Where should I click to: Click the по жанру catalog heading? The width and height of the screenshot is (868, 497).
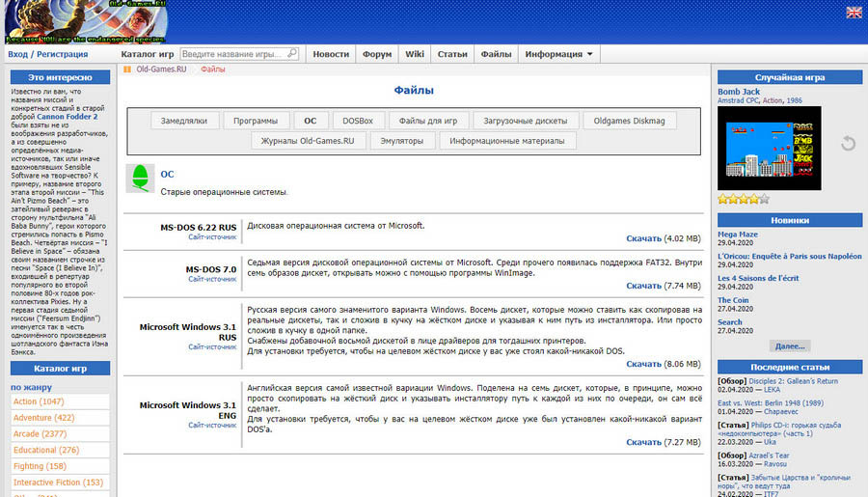point(31,387)
